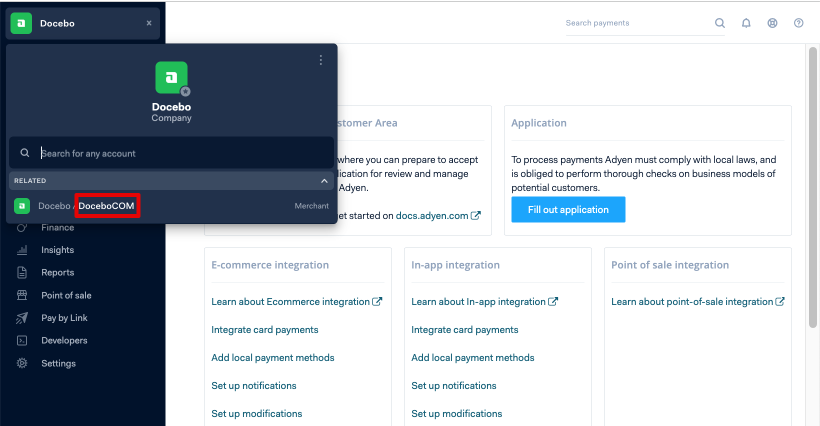Screen dimensions: 820x426
Task: Open Finance in the sidebar
Action: tap(58, 227)
